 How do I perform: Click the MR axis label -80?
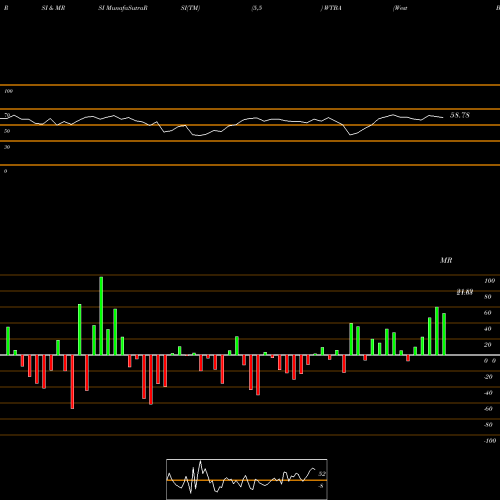tap(488, 425)
